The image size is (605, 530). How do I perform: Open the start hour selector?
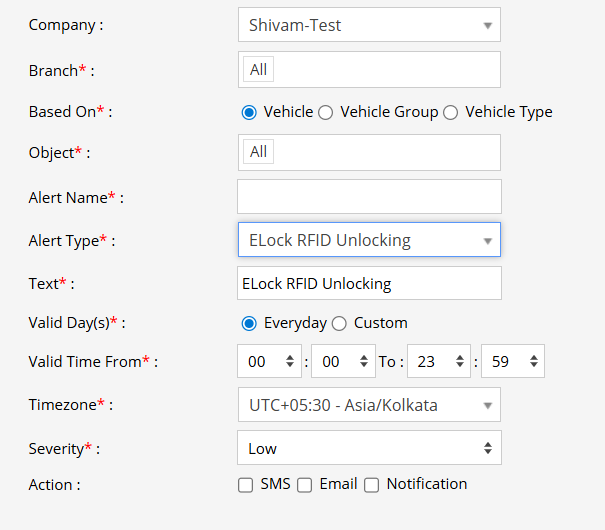click(x=269, y=361)
